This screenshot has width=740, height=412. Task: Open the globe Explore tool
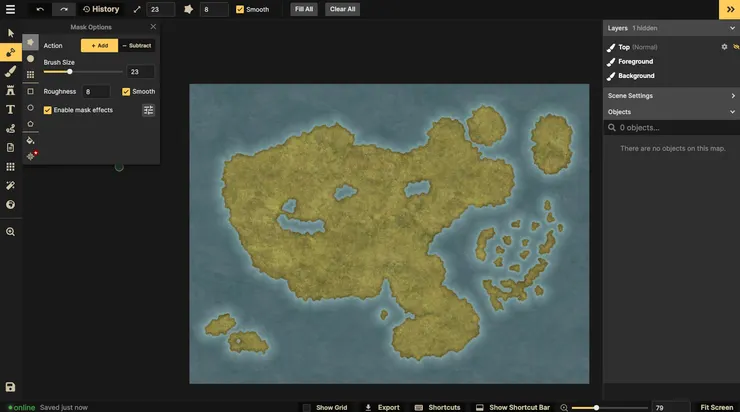(10, 204)
